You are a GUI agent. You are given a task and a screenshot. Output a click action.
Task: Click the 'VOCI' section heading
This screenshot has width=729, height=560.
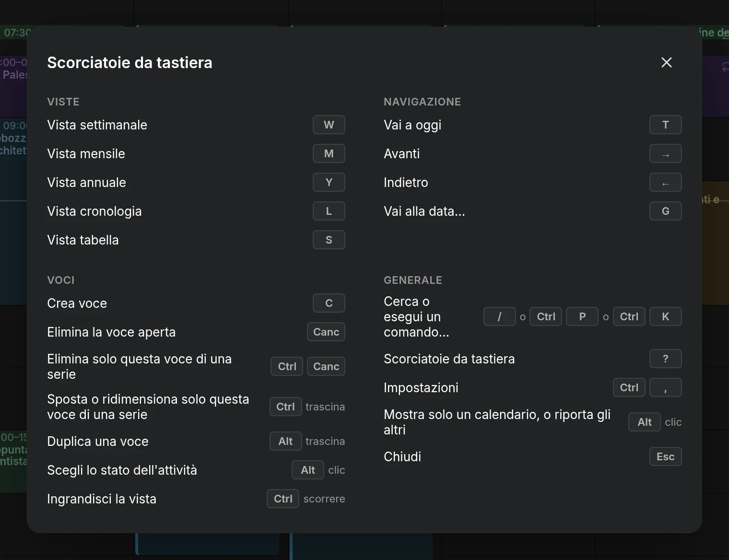pos(61,280)
